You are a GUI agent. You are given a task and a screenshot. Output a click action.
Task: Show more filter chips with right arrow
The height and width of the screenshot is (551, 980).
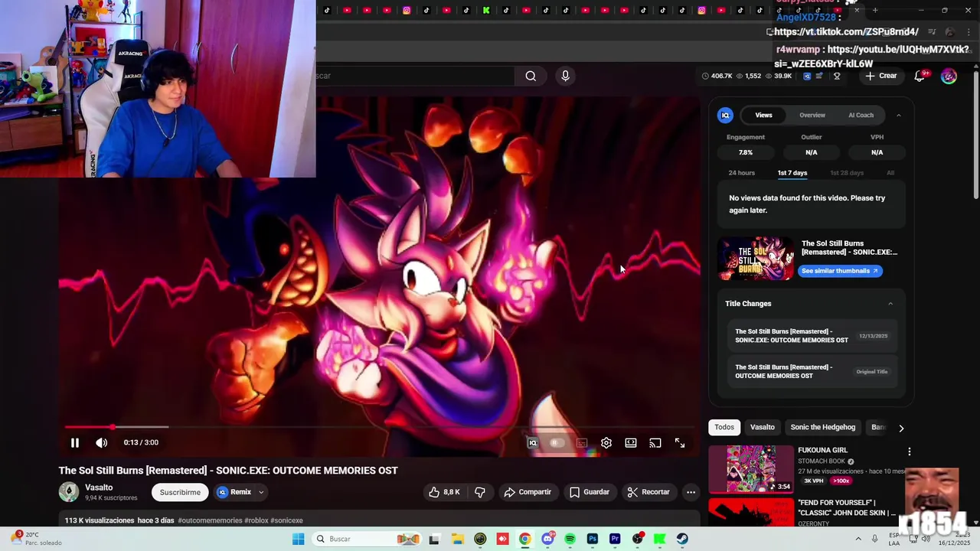pos(901,428)
